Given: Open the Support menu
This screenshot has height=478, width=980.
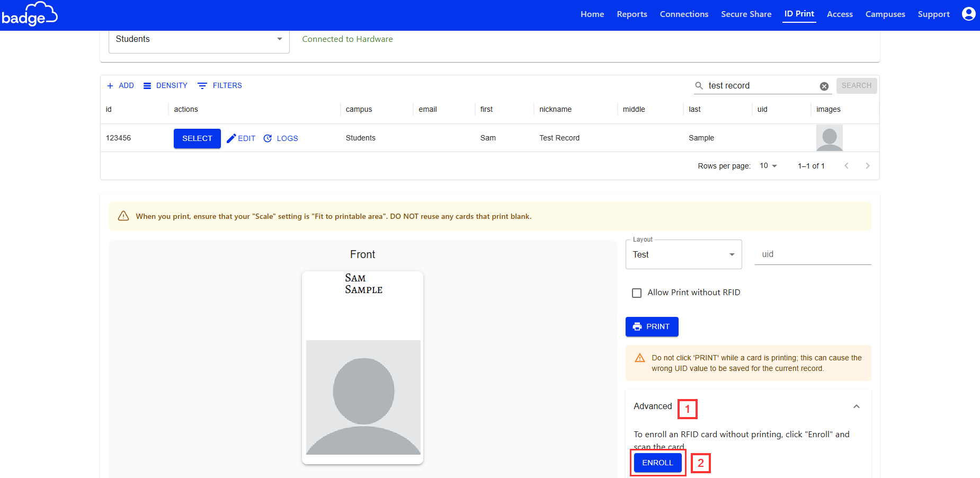Looking at the screenshot, I should pos(933,14).
